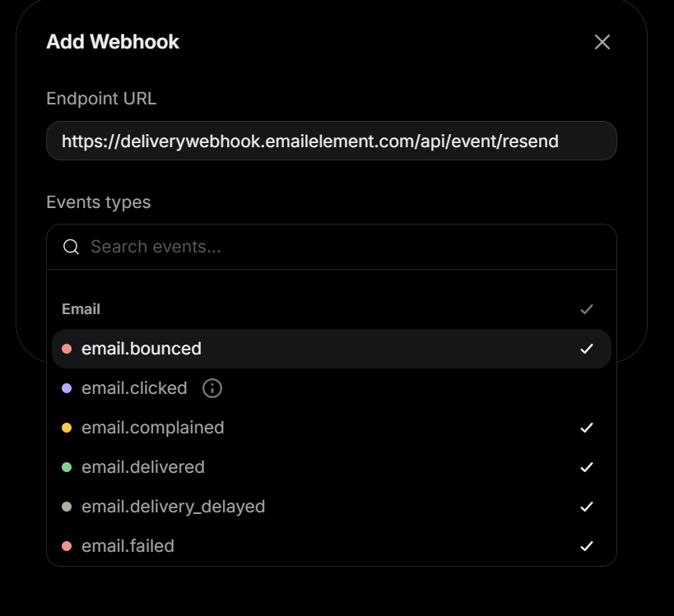Select the email.clicked event option
674x616 pixels.
(134, 388)
